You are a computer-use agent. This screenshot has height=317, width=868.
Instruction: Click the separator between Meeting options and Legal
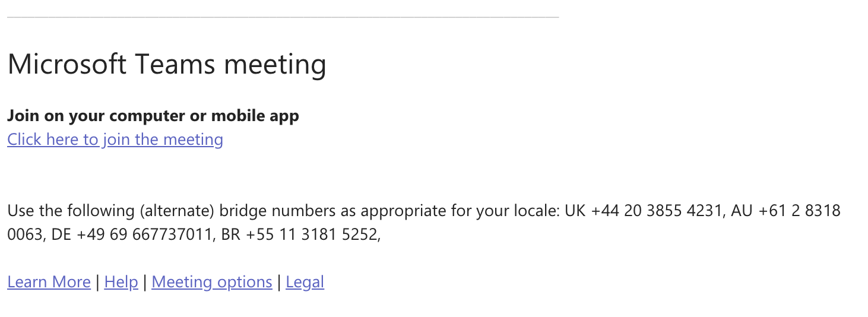click(x=279, y=282)
